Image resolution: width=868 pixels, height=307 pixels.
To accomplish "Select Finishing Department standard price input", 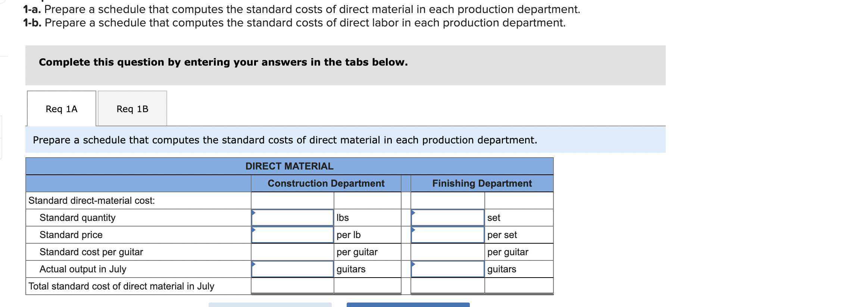I will point(447,235).
